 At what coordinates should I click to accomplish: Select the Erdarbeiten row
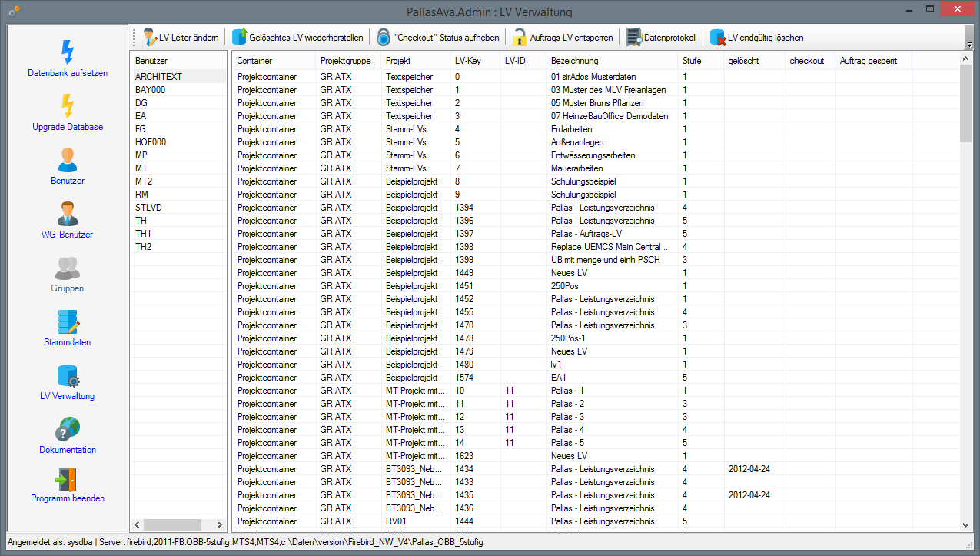click(596, 129)
